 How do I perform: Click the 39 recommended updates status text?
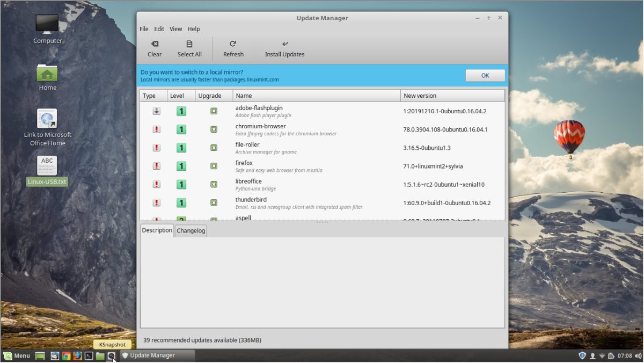tap(202, 340)
